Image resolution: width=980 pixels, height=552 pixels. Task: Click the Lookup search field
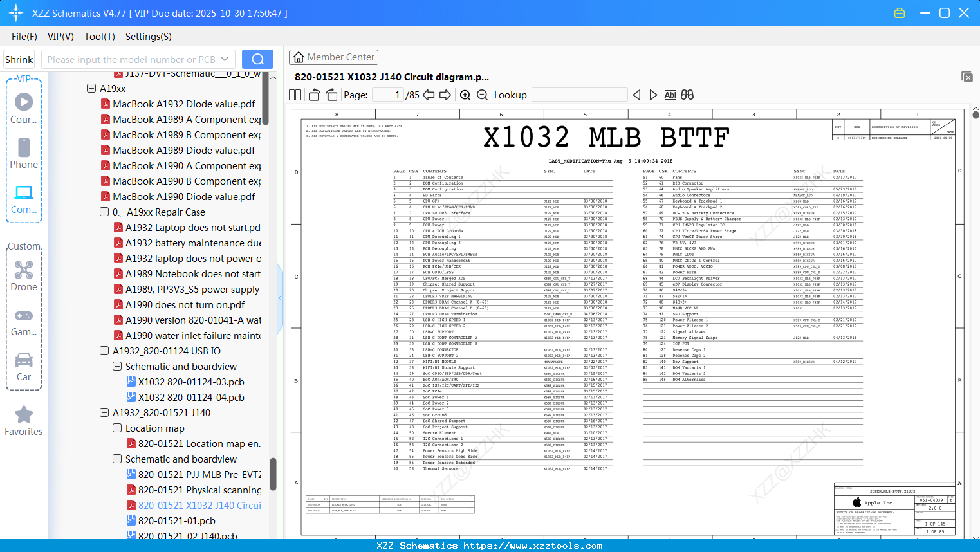(580, 95)
